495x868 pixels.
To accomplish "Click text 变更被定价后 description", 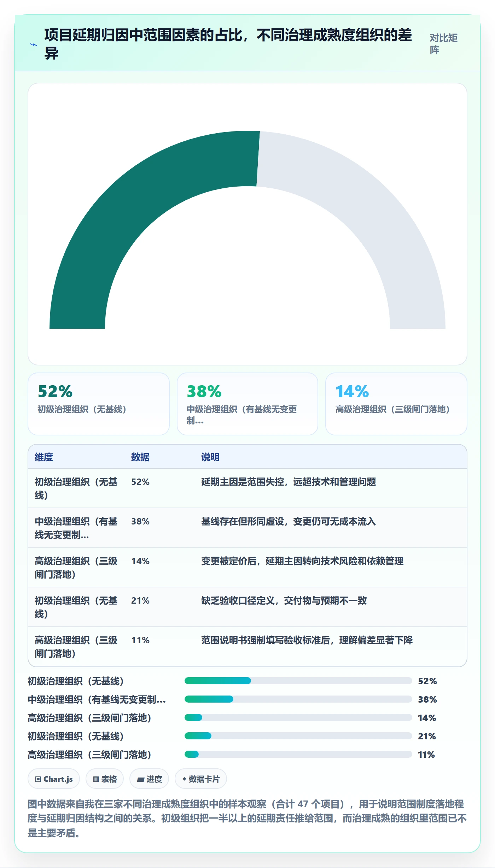I will 302,561.
